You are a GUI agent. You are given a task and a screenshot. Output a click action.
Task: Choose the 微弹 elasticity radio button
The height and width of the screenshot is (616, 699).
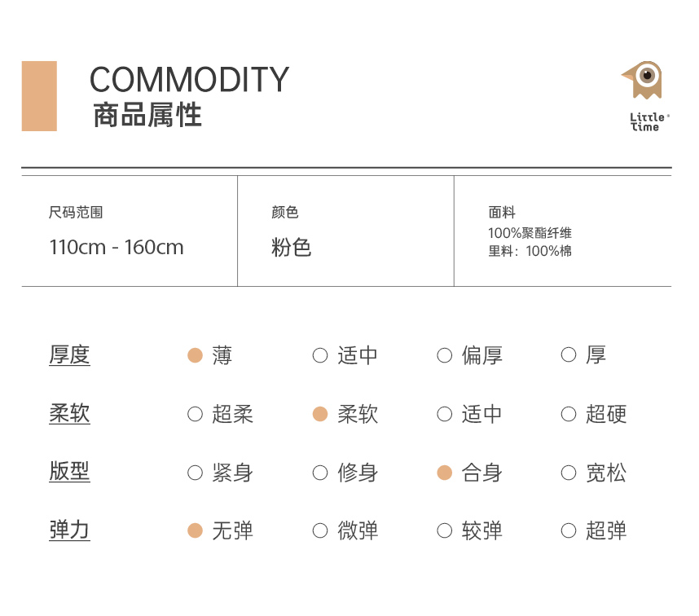tap(320, 531)
